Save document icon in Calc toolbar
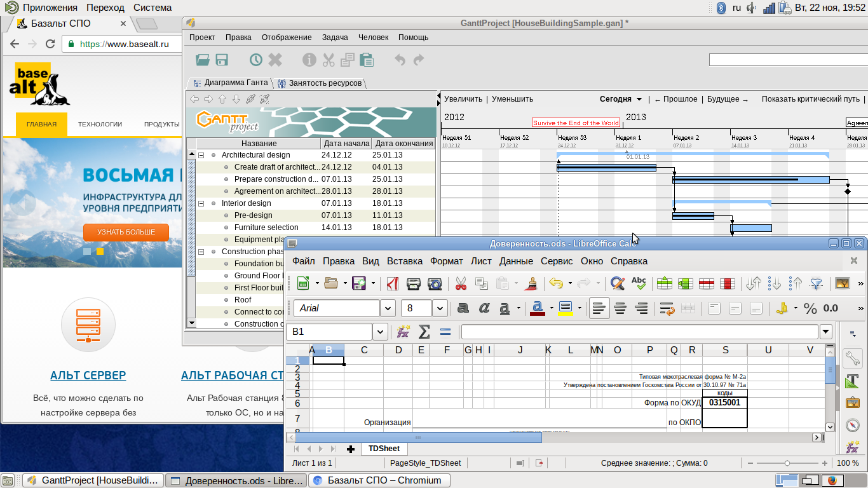Screen dimensions: 868x488 [x=360, y=283]
